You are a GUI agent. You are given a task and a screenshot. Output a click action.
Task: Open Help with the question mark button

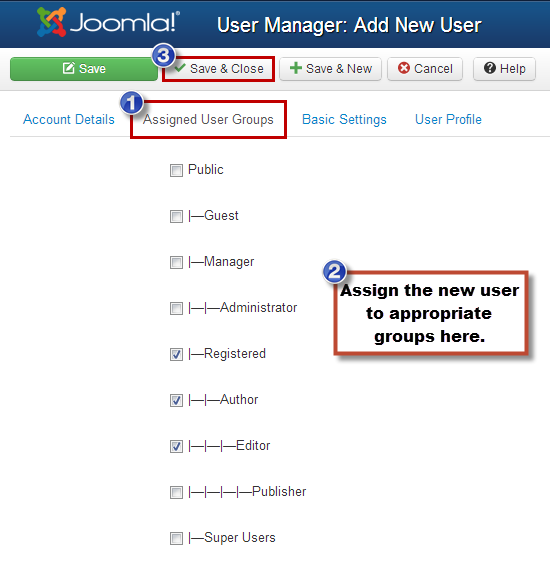coord(504,69)
